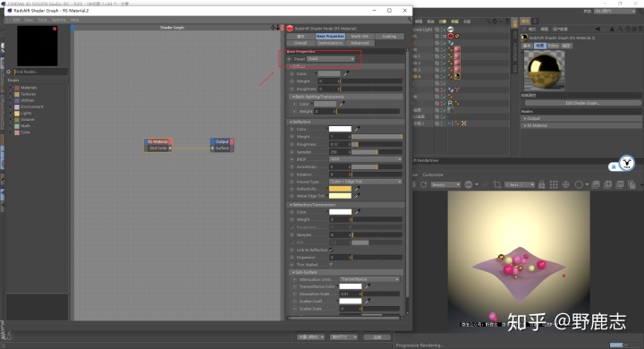Open Attenuation Units Transmittance dropdown
644x349 pixels.
coord(369,279)
